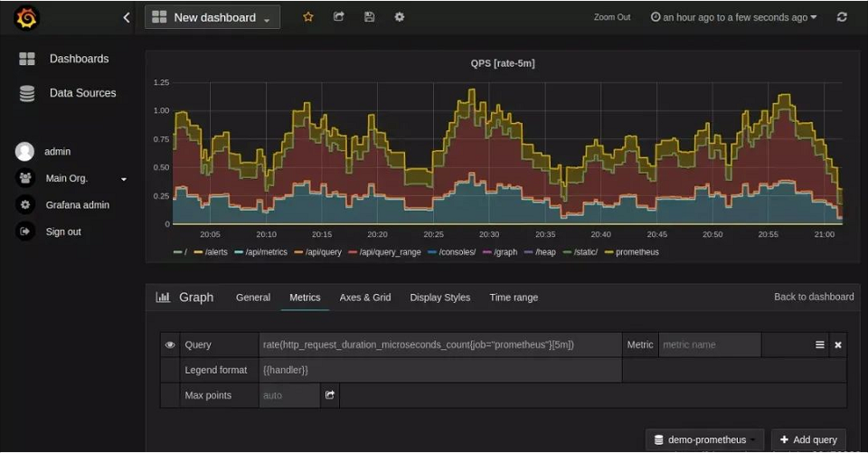Open query options hamburger menu
Viewport: 868px width, 453px height.
tap(820, 344)
